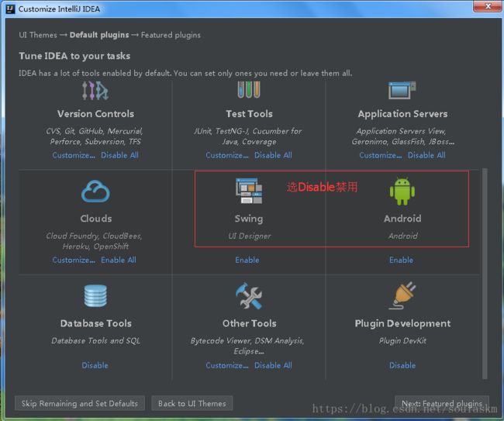The height and width of the screenshot is (421, 504).
Task: Open Customize for Application Servers
Action: point(381,155)
